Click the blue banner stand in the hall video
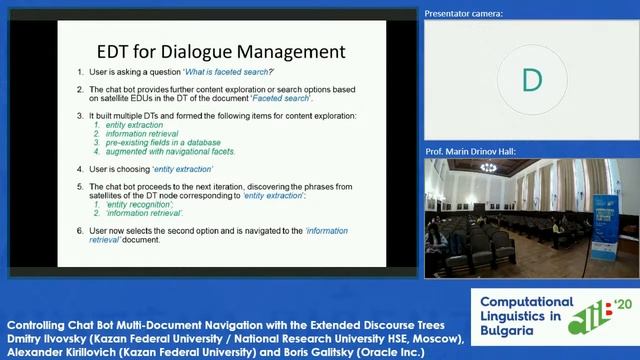Viewport: 640px width, 360px height. point(605,227)
